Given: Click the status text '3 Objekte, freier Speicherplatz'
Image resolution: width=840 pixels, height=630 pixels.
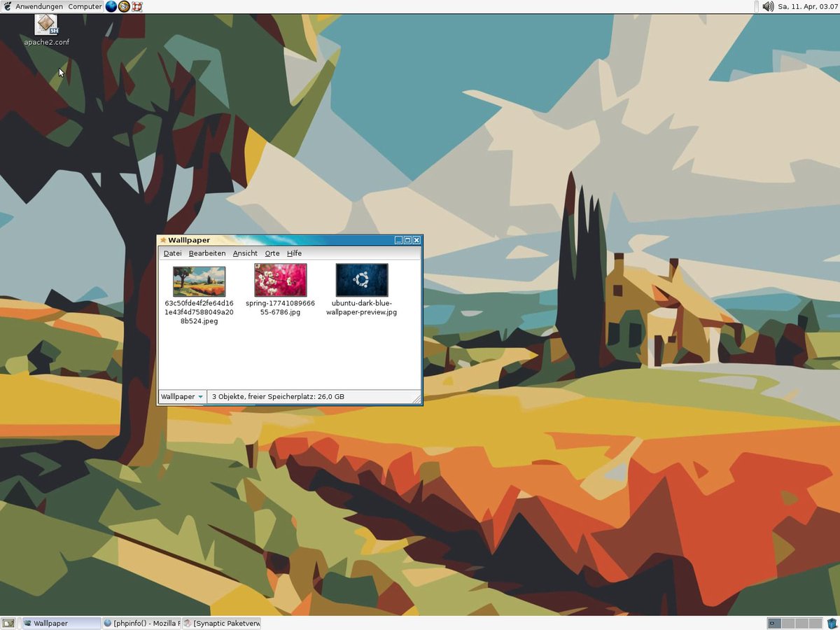Looking at the screenshot, I should [x=278, y=397].
